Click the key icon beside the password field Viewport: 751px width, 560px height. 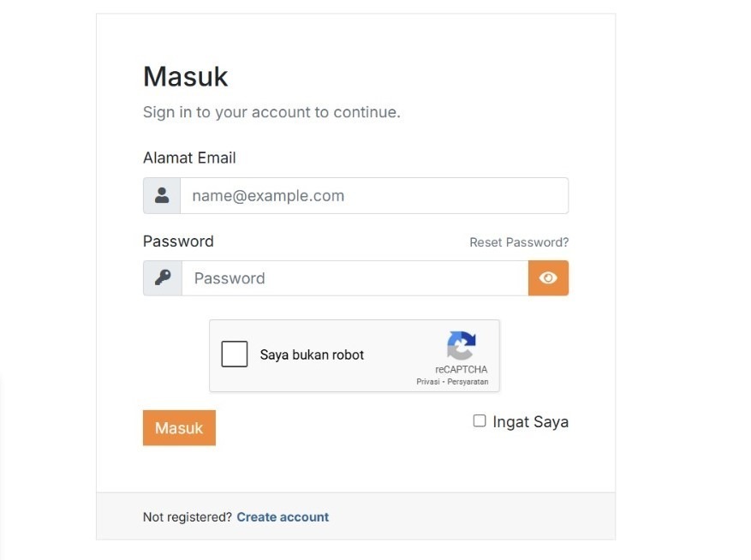(163, 278)
